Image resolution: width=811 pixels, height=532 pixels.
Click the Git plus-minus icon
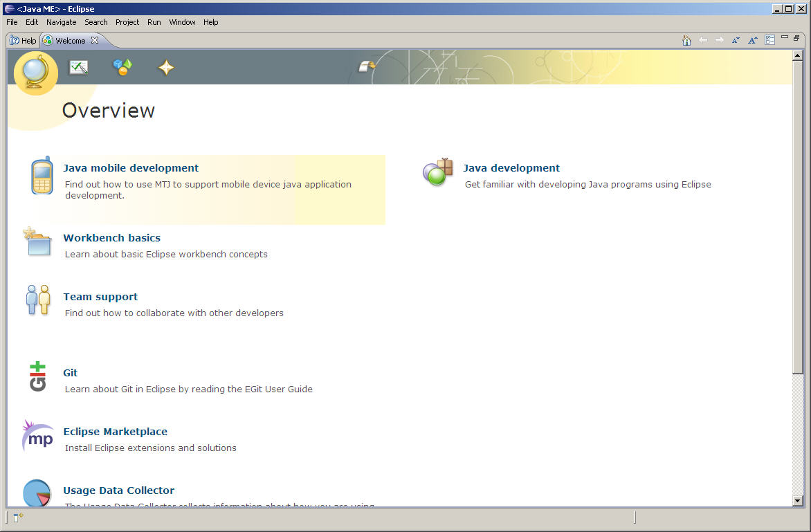(x=38, y=376)
